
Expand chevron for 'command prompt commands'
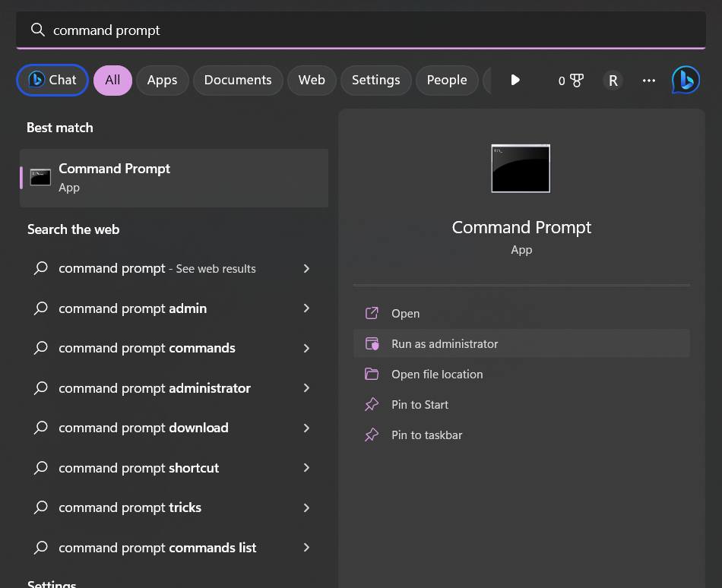[307, 348]
